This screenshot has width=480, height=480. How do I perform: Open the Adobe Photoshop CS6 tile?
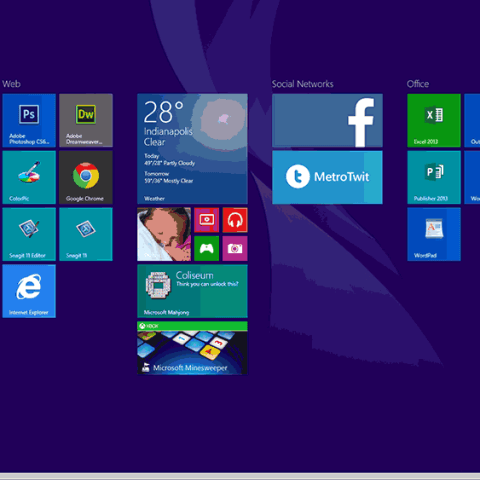pyautogui.click(x=29, y=120)
